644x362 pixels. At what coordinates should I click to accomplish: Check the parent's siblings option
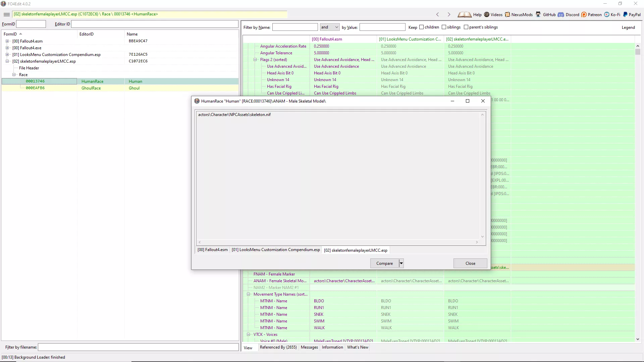point(466,27)
